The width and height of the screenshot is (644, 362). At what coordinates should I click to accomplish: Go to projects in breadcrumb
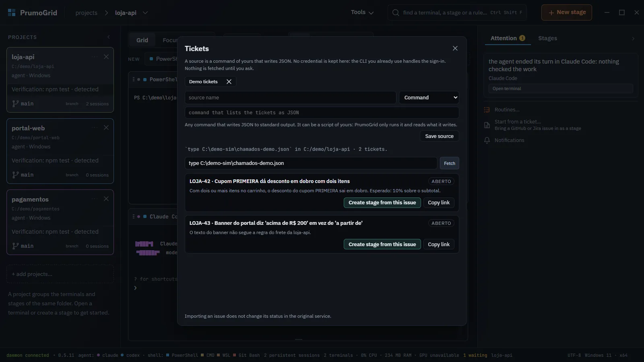[x=86, y=13]
